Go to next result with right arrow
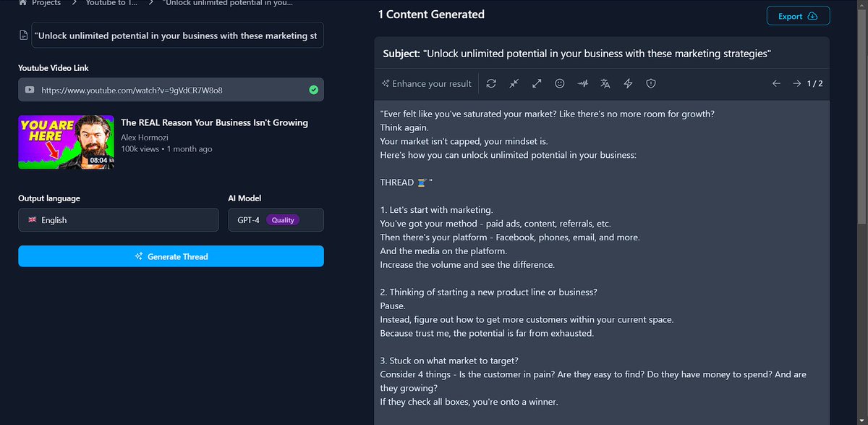868x425 pixels. click(x=796, y=83)
